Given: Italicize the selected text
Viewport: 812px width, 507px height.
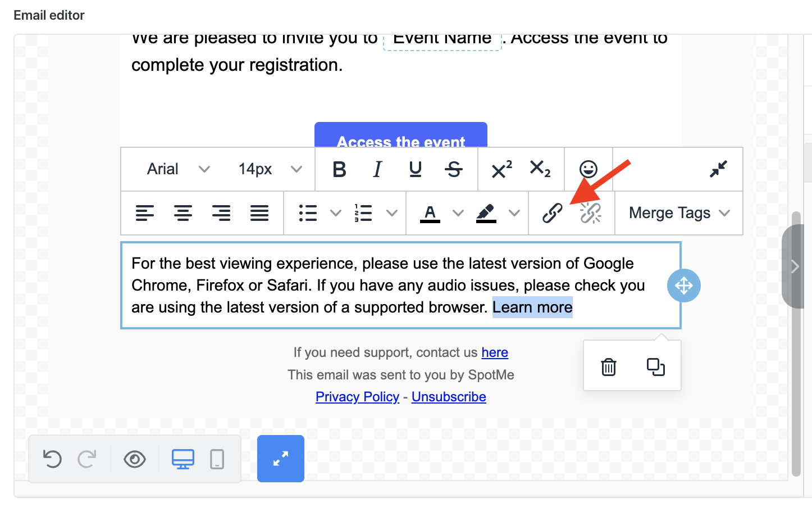Looking at the screenshot, I should pyautogui.click(x=377, y=169).
